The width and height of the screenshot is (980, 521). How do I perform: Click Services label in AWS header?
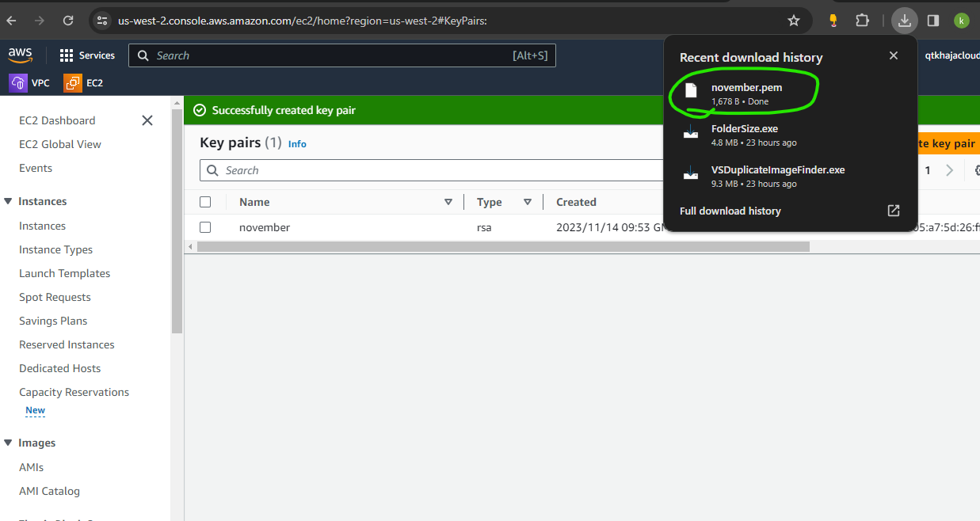pyautogui.click(x=97, y=55)
